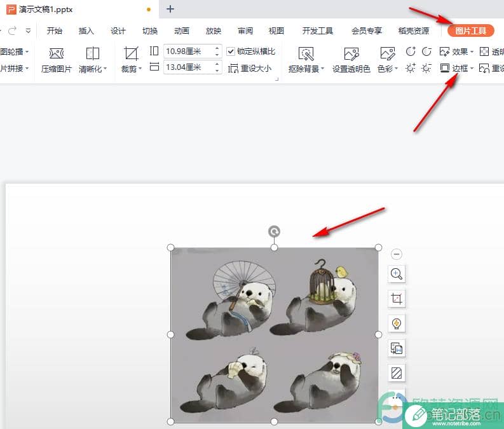Switch to the 切换 transitions tab
504x429 pixels.
(150, 31)
